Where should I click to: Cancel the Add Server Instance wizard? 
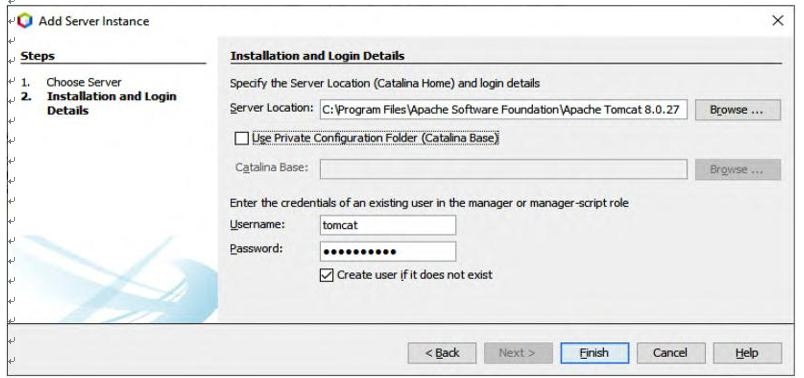click(x=671, y=353)
